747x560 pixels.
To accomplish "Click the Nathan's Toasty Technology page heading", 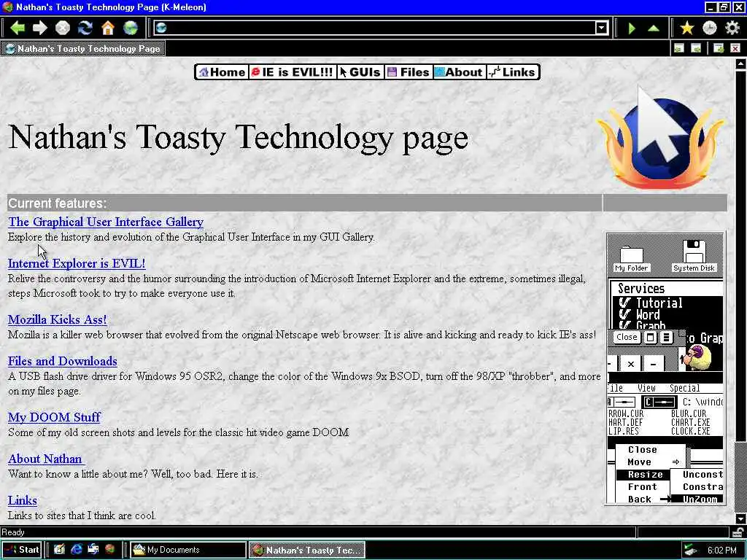I will [x=239, y=138].
